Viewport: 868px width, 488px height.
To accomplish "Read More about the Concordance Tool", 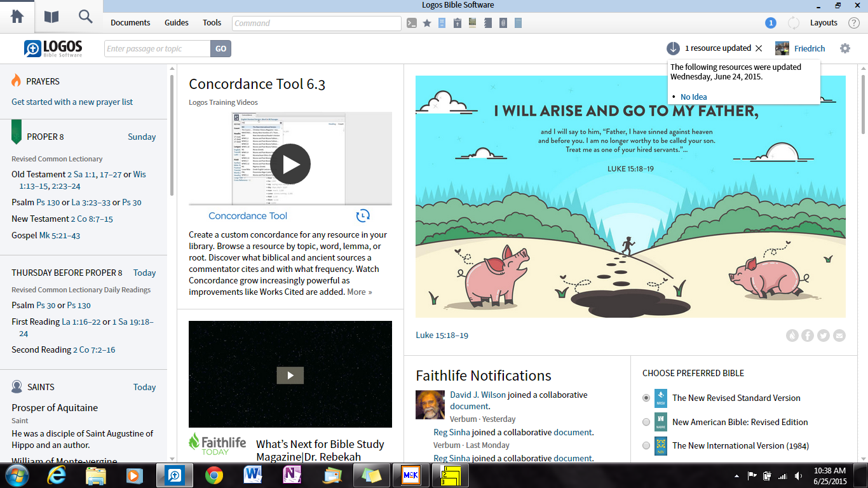I will coord(360,292).
